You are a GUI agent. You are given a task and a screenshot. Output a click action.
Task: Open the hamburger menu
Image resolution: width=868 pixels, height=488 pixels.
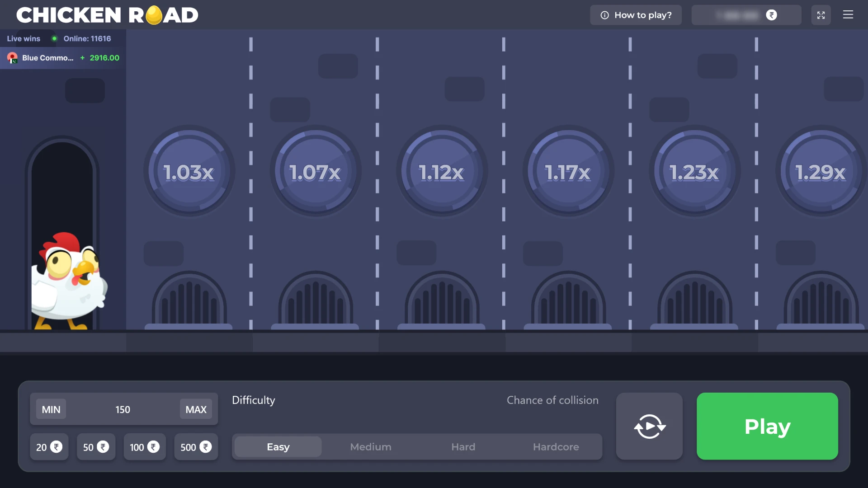[x=848, y=15]
